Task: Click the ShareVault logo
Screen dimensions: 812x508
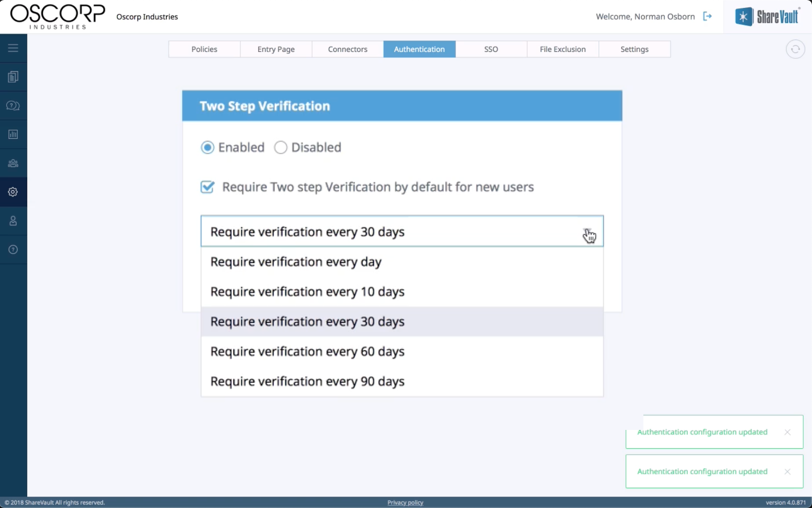Action: pos(767,16)
